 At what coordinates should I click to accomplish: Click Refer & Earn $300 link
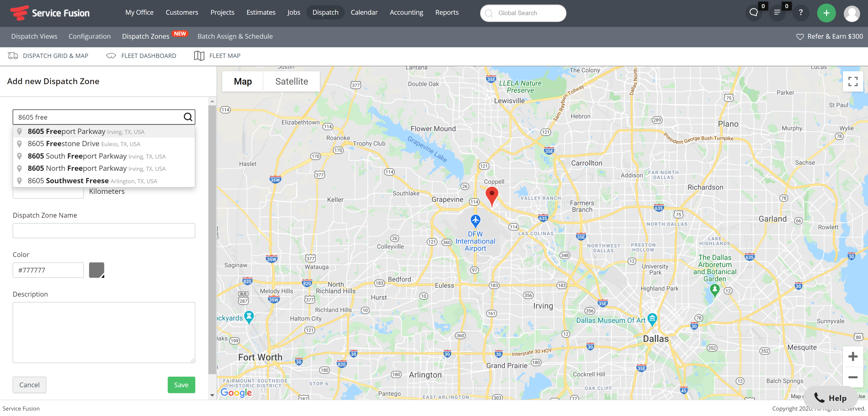835,36
